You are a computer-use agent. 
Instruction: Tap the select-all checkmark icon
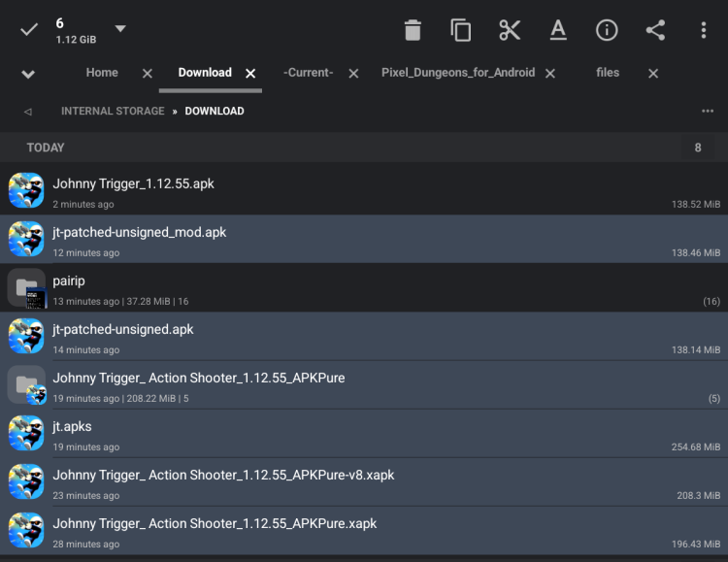coord(29,30)
